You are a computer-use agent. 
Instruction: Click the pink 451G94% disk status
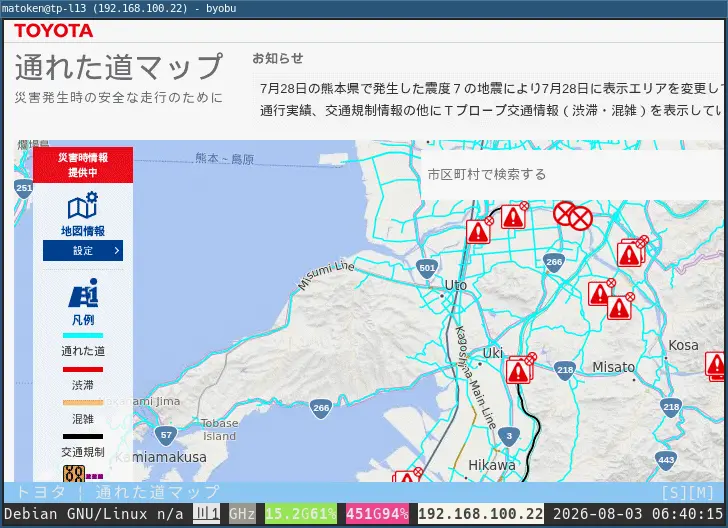click(377, 514)
